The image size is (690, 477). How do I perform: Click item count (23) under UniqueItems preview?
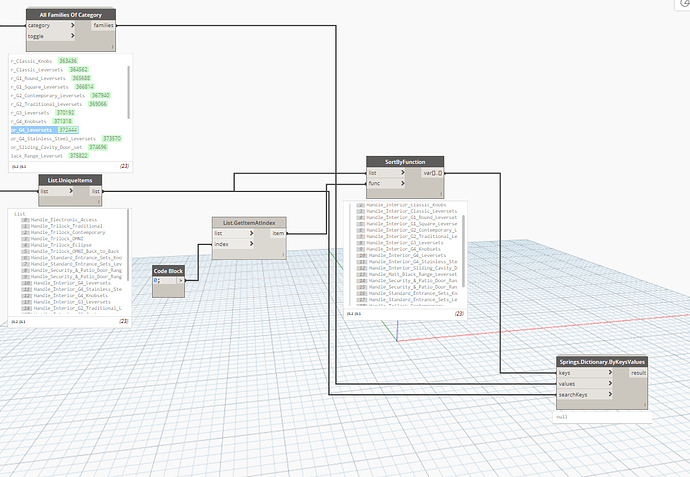click(x=124, y=321)
